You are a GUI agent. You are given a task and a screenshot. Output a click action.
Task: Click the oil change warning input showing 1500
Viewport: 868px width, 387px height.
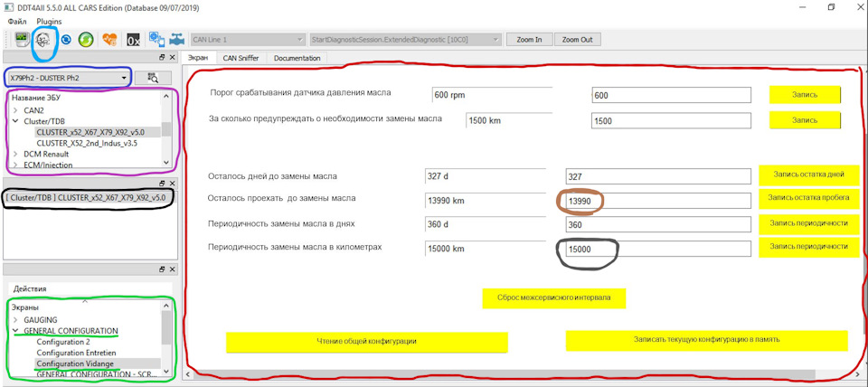click(671, 120)
